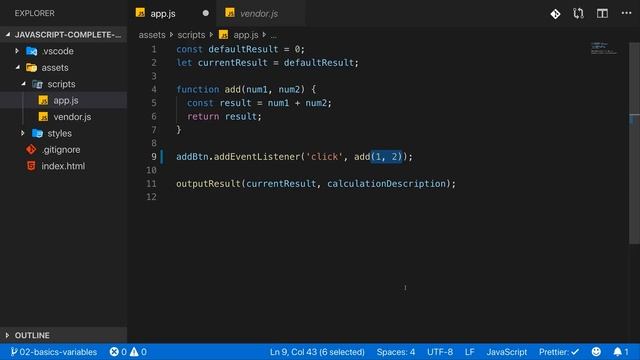Open notifications bell in status bar

(618, 351)
